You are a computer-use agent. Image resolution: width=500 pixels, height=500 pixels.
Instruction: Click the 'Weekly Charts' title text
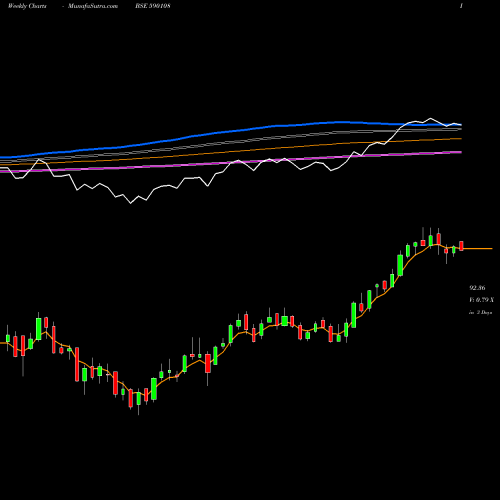pyautogui.click(x=27, y=6)
